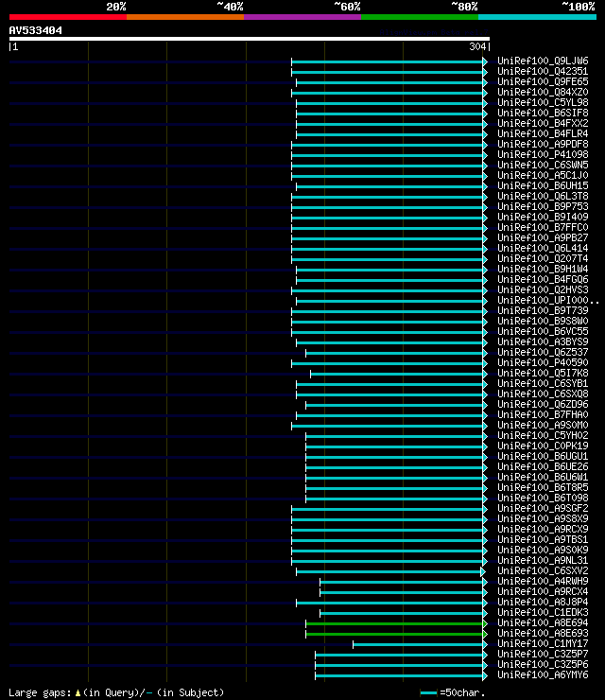Open the UniRef100_Q42351 entry
605x700 pixels.
click(543, 71)
